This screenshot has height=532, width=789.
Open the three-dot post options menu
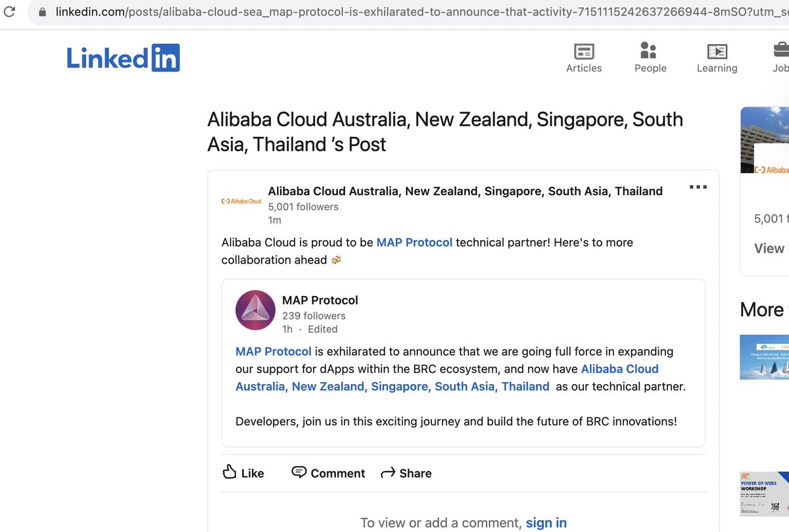[698, 187]
